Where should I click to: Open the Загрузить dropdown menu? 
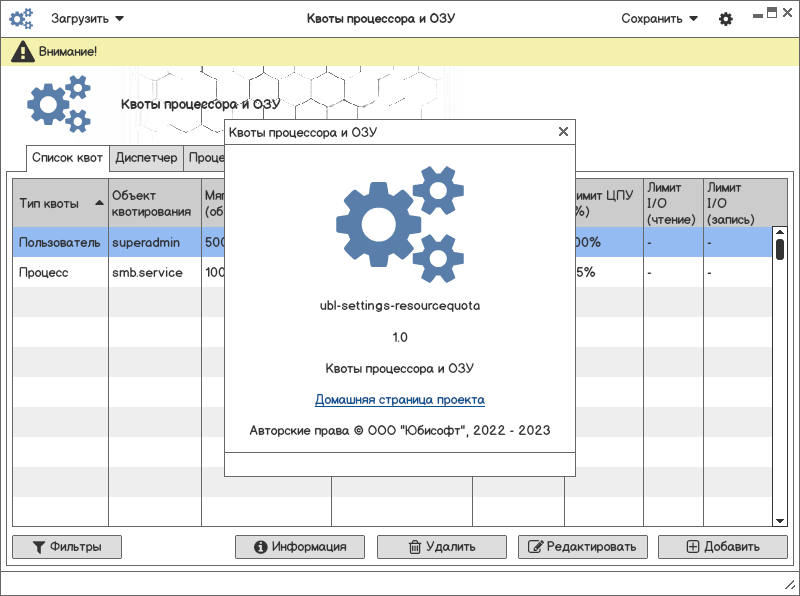coord(87,19)
